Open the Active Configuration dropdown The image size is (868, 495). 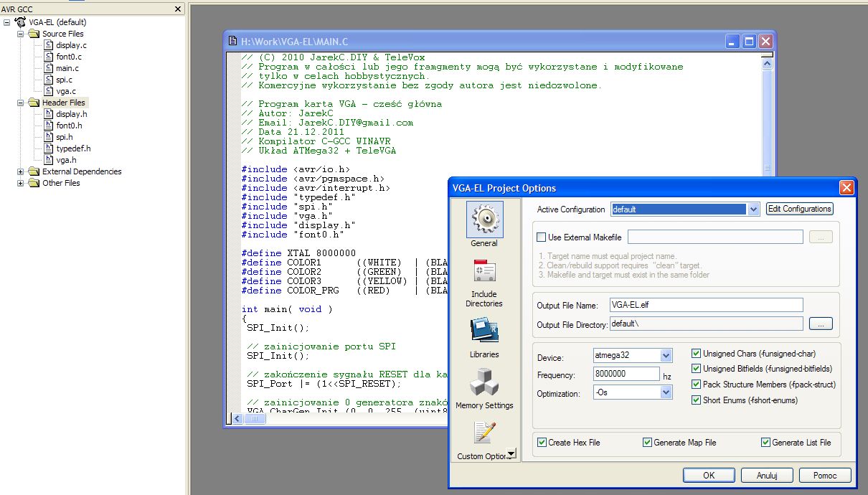pyautogui.click(x=753, y=209)
